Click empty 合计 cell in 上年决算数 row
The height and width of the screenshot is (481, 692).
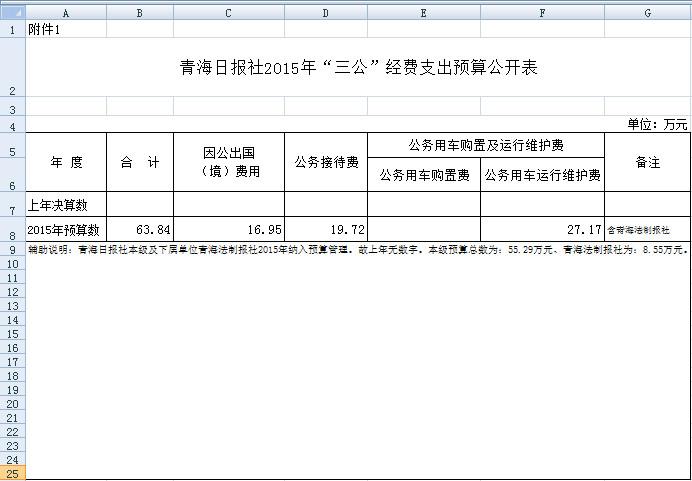pyautogui.click(x=140, y=204)
